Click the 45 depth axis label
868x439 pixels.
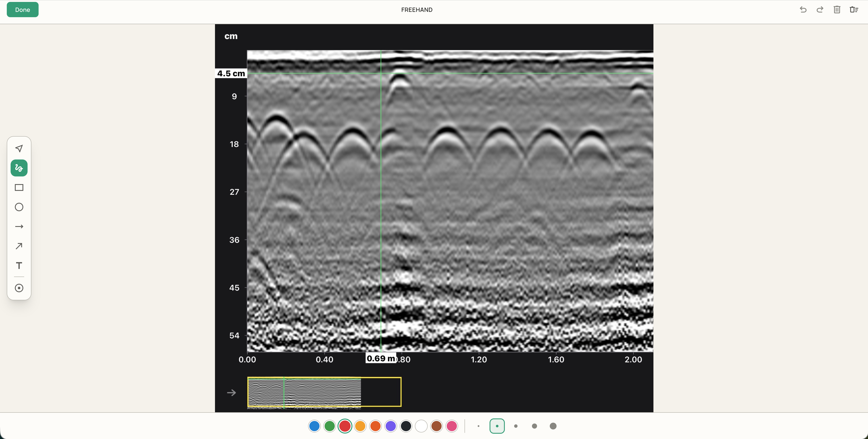click(x=234, y=288)
